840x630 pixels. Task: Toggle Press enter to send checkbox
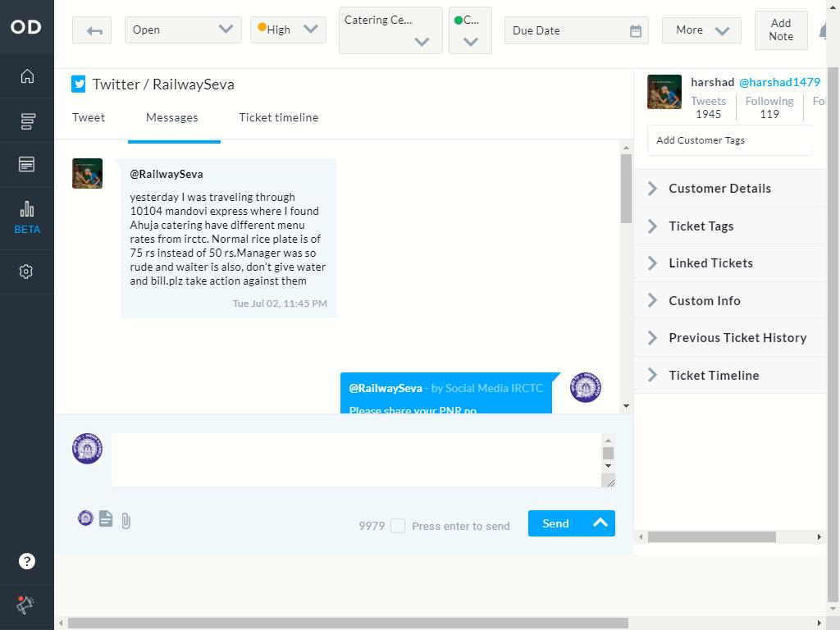(398, 526)
